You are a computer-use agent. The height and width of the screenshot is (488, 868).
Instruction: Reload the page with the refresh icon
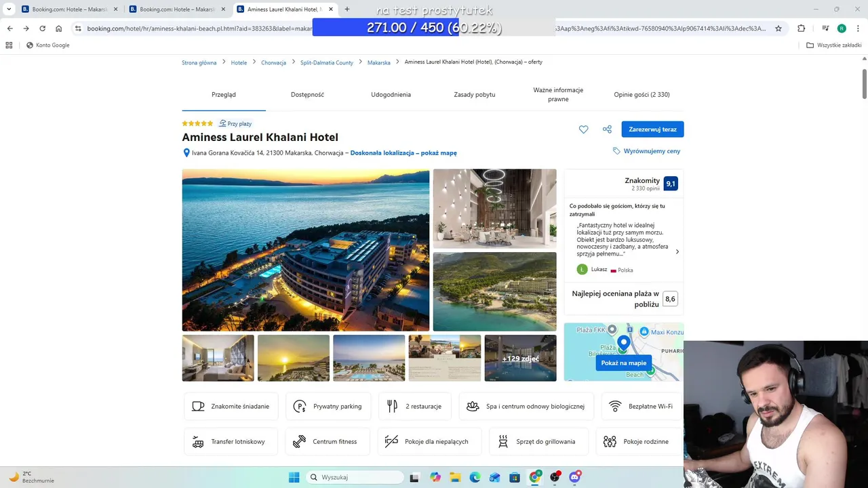[x=42, y=28]
